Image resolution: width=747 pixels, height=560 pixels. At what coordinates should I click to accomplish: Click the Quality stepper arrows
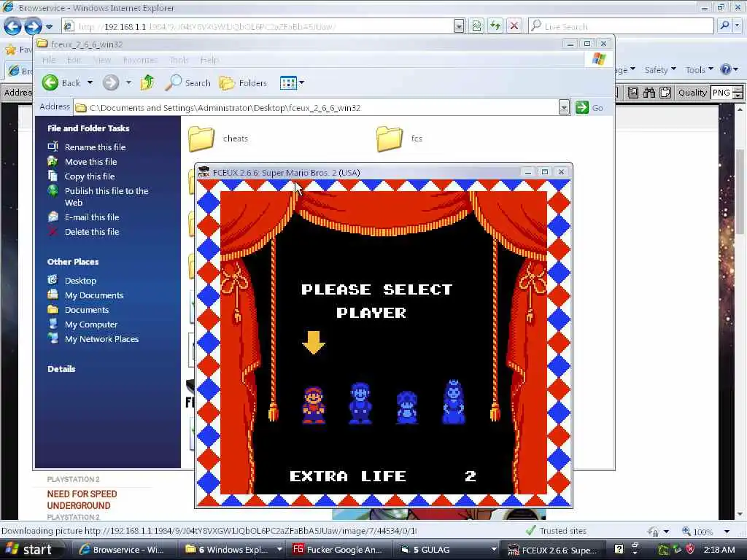coord(738,93)
